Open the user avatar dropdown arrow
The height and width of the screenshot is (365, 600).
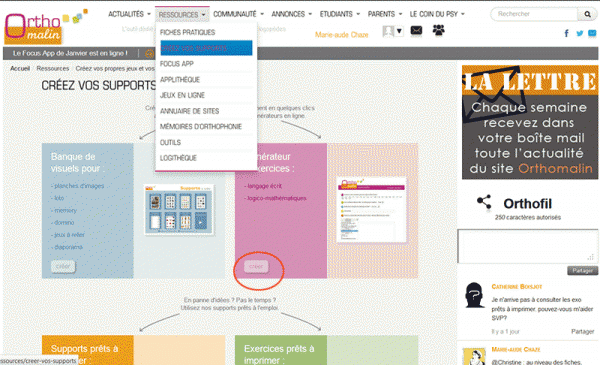(399, 31)
